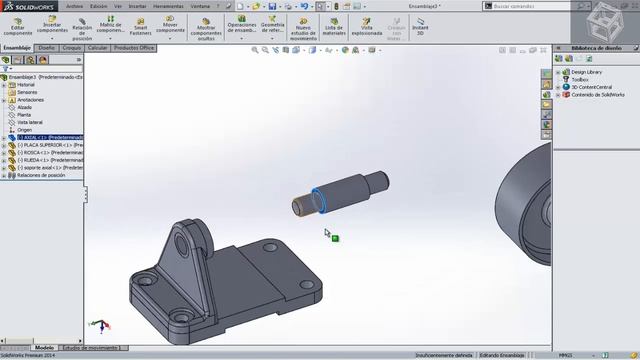Open the Insertar menu

click(x=137, y=6)
